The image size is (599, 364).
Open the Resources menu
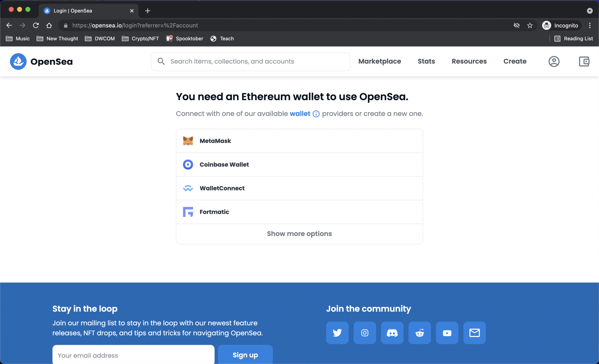pos(469,61)
